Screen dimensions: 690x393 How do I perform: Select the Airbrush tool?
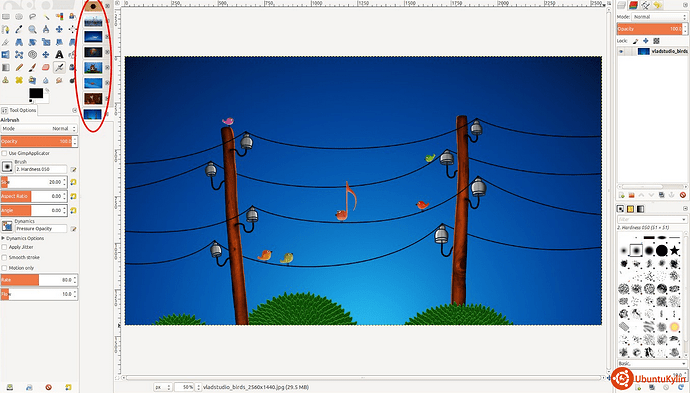pyautogui.click(x=59, y=67)
